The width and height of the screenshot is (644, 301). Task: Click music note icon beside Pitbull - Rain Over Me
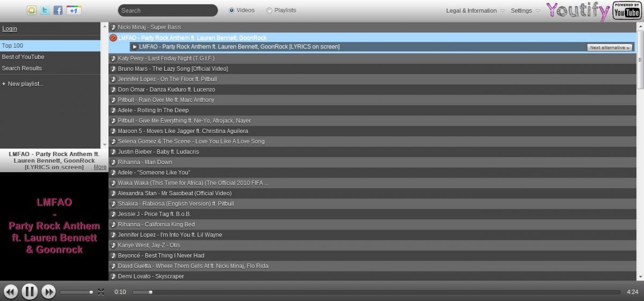coord(113,100)
